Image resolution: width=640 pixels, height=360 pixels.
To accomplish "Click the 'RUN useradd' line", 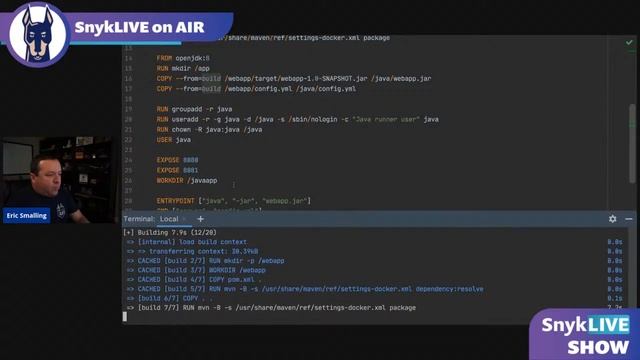I will (298, 119).
